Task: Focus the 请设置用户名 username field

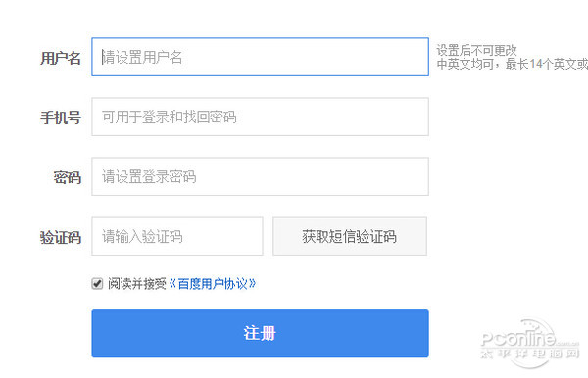Action: [x=260, y=57]
